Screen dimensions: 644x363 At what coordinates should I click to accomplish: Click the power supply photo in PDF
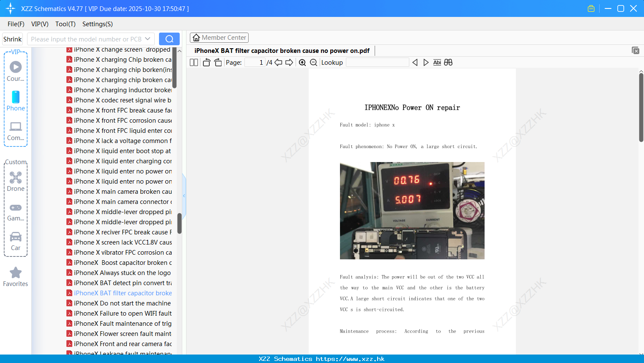412,211
